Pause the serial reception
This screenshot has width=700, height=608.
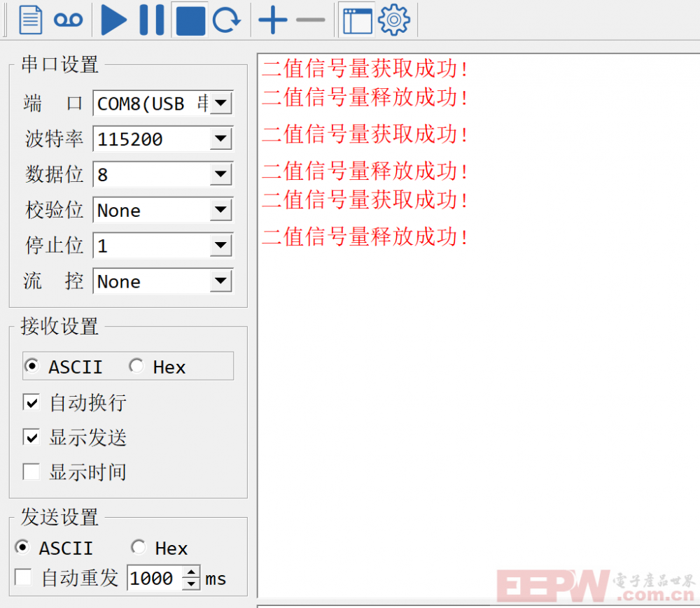pos(152,20)
